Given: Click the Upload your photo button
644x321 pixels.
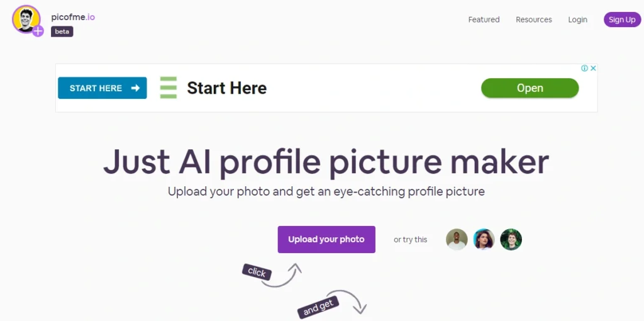Looking at the screenshot, I should point(326,239).
